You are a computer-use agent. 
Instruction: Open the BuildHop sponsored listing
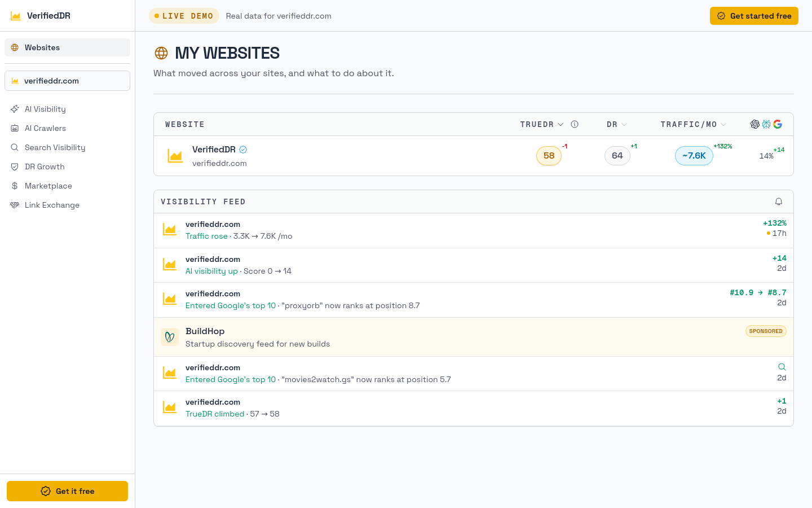click(474, 337)
